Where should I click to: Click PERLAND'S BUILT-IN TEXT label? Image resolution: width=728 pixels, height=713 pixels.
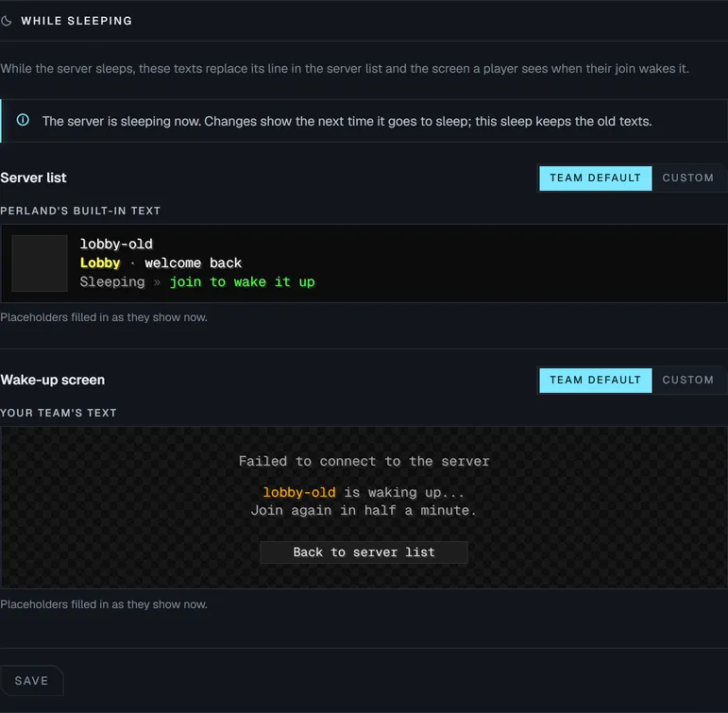[x=80, y=211]
